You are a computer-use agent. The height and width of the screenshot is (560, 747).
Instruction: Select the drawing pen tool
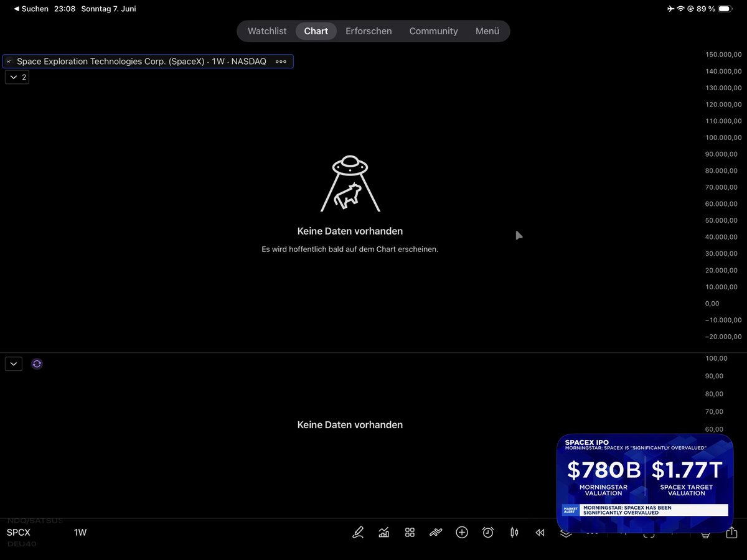358,533
